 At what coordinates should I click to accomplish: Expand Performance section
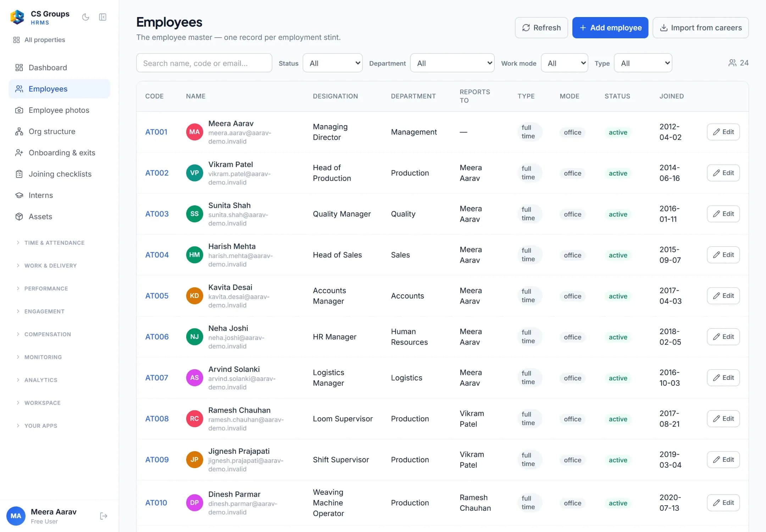(42, 288)
